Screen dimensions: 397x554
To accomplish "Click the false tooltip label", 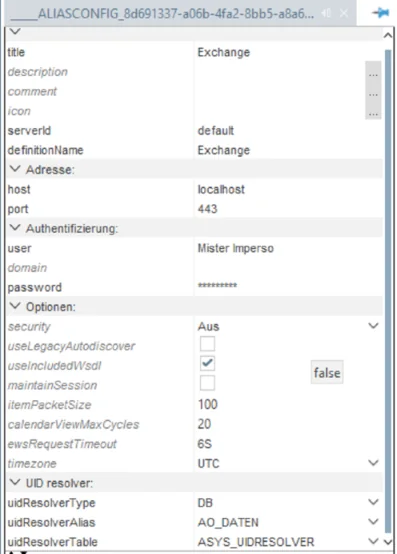I will pos(327,372).
